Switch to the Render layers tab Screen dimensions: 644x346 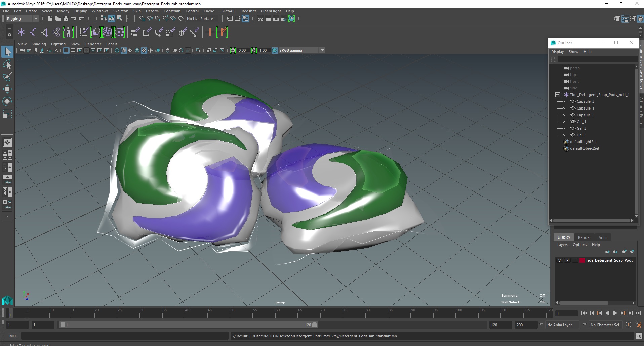[x=584, y=237]
